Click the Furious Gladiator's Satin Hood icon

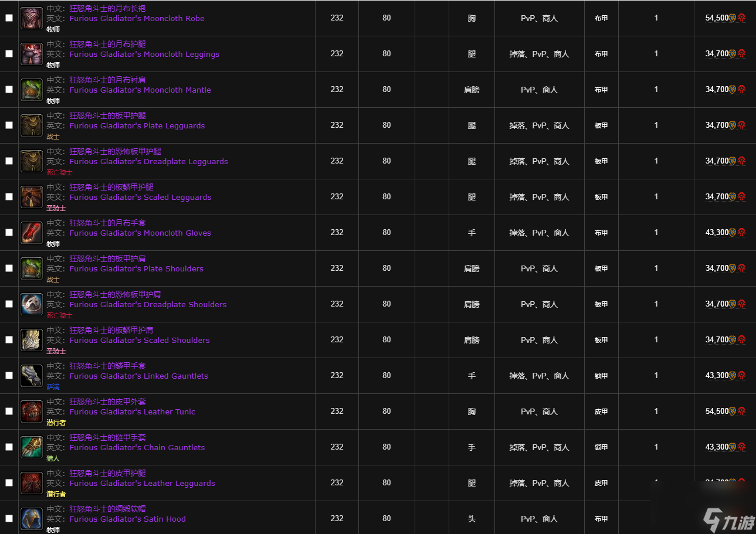32,519
